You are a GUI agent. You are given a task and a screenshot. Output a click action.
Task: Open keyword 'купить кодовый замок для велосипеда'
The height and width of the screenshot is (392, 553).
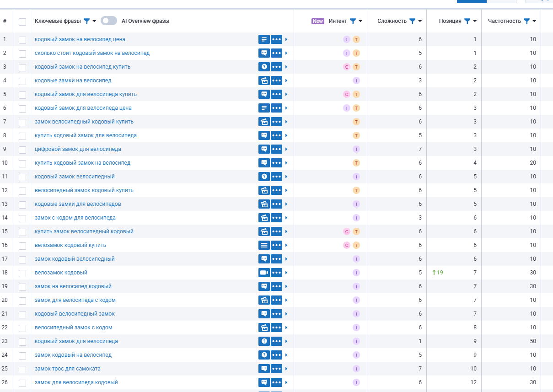[x=86, y=135]
